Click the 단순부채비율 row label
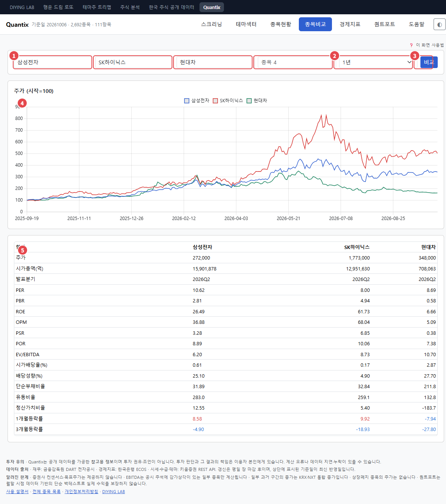 (30, 386)
